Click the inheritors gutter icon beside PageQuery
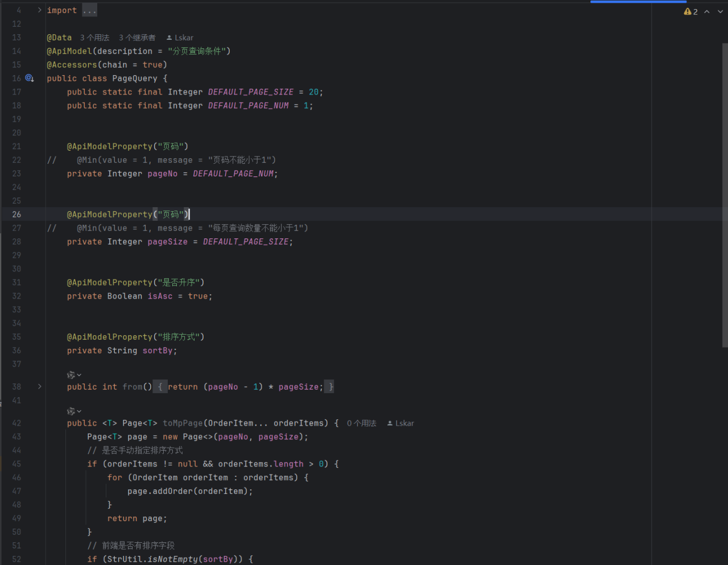The width and height of the screenshot is (728, 565). click(30, 78)
